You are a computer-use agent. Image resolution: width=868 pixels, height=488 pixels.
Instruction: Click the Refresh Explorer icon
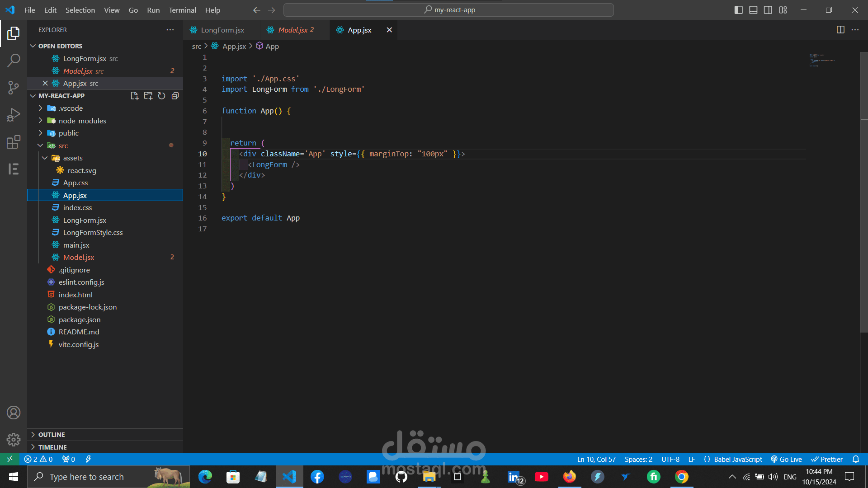point(161,96)
